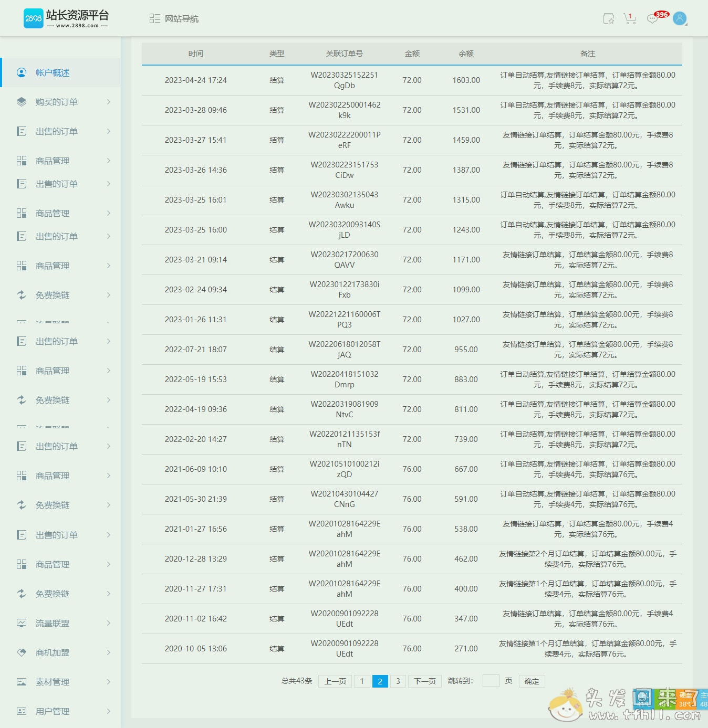Select balance 811.00
Screen dimensions: 708x728
tap(466, 409)
